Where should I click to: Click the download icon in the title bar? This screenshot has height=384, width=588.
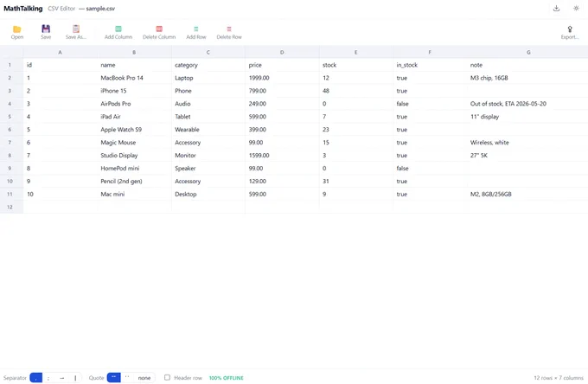pyautogui.click(x=557, y=9)
